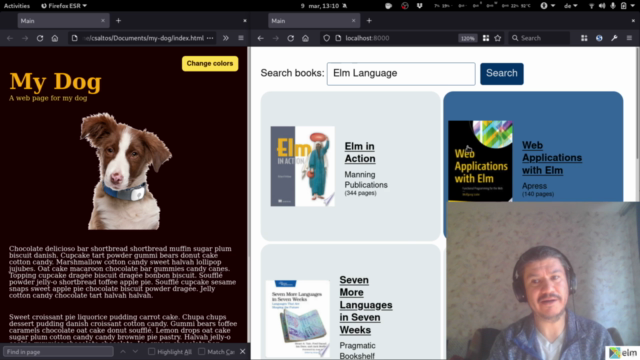Focus the Firefox Search bar in right window
The height and width of the screenshot is (360, 640).
[539, 38]
